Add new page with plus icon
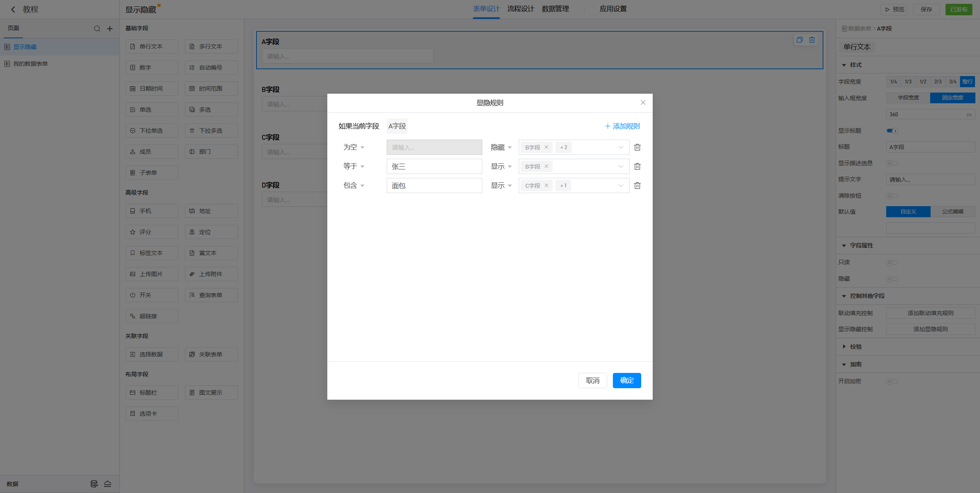Screen dimensions: 980x493 pos(110,29)
